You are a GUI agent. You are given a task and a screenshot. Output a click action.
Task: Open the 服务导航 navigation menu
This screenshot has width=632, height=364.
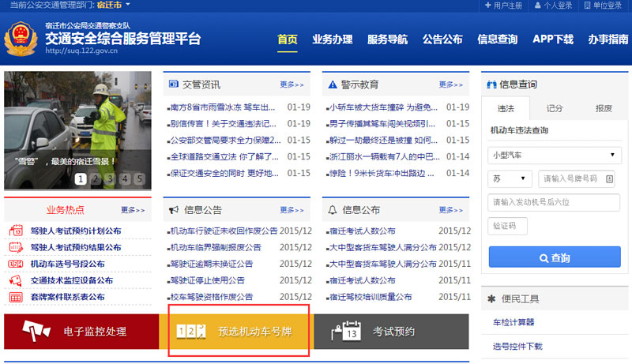click(387, 39)
